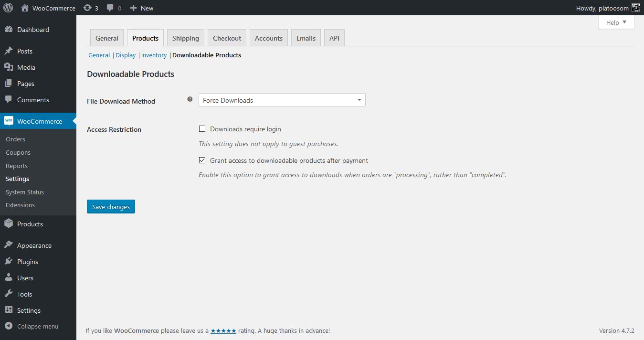Click the five-star rating link
This screenshot has height=340, width=644.
click(x=223, y=330)
